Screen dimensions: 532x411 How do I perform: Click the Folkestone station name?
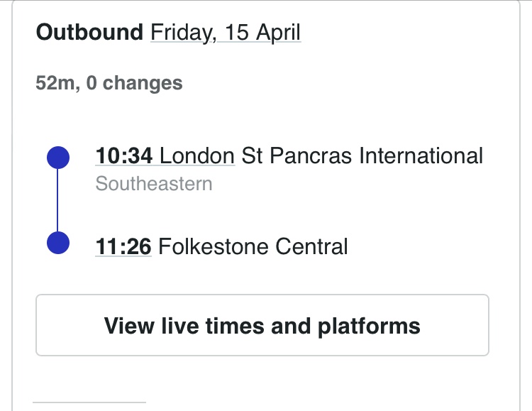[x=214, y=246]
